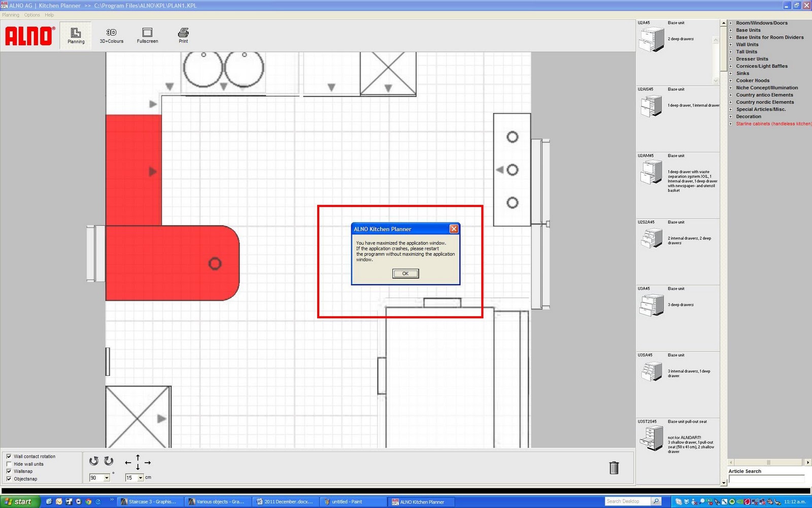812x508 pixels.
Task: Choose the U2S2A45 base unit image
Action: [652, 238]
